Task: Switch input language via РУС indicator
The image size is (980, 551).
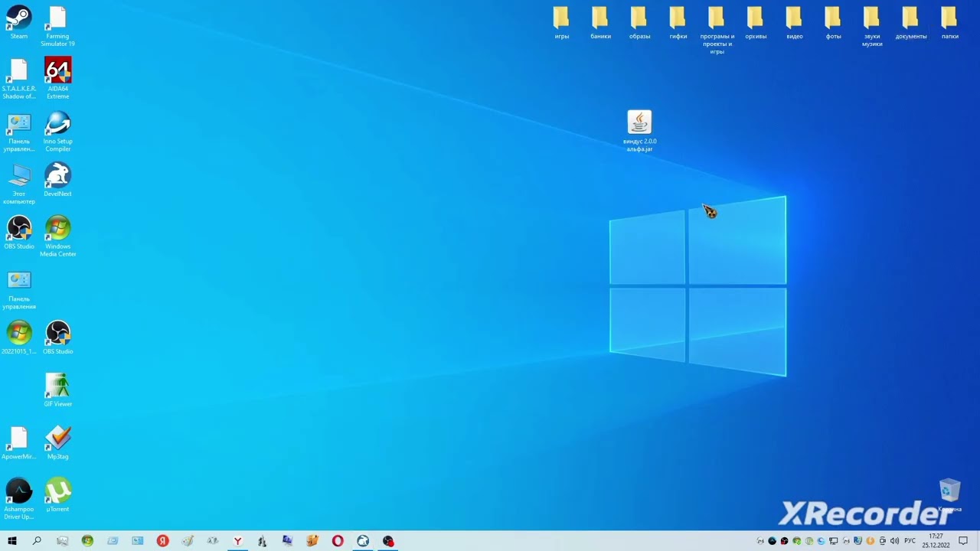Action: click(910, 541)
